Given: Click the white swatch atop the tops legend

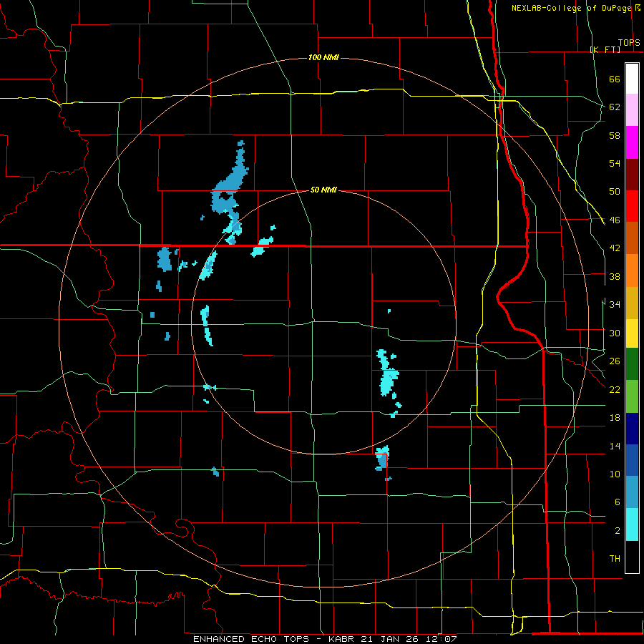Looking at the screenshot, I should 632,79.
